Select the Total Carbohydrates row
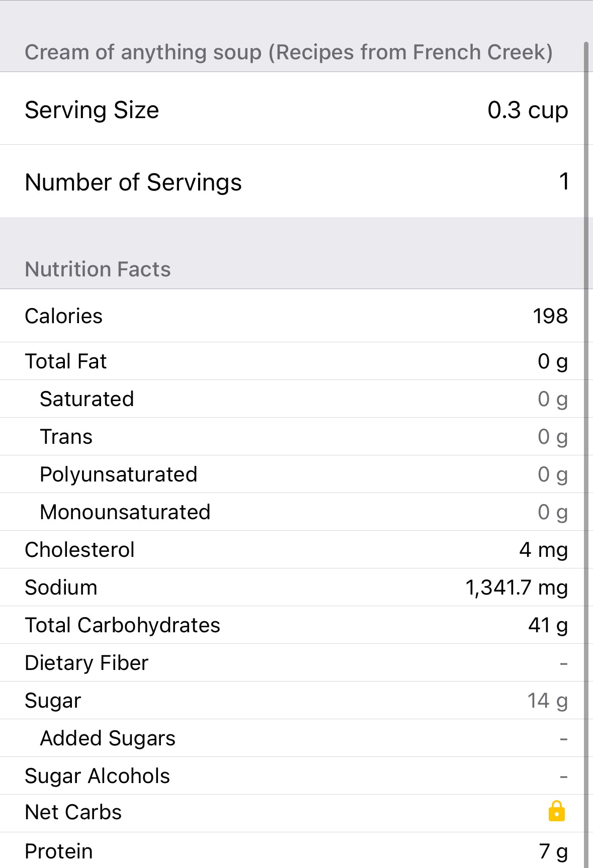Viewport: 593px width, 868px height. click(x=296, y=625)
